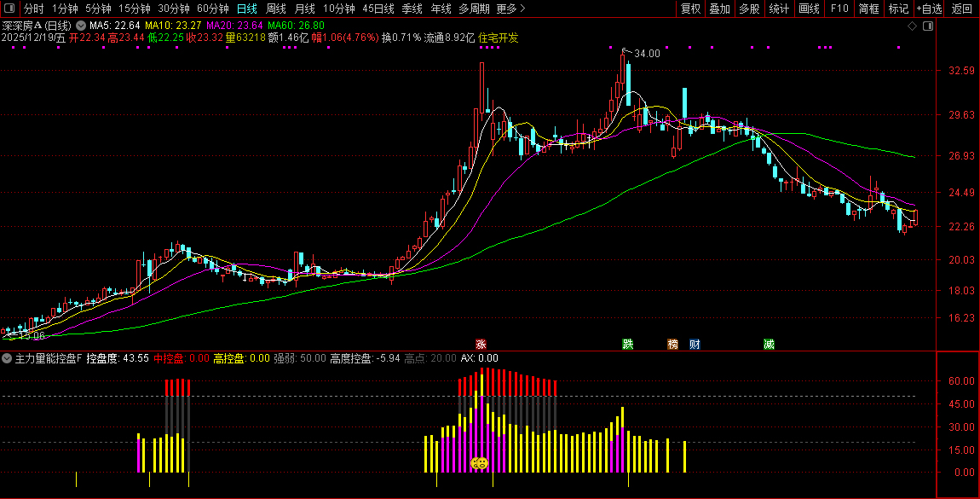Switch to 分时 intraday view
The width and height of the screenshot is (980, 499).
point(34,9)
